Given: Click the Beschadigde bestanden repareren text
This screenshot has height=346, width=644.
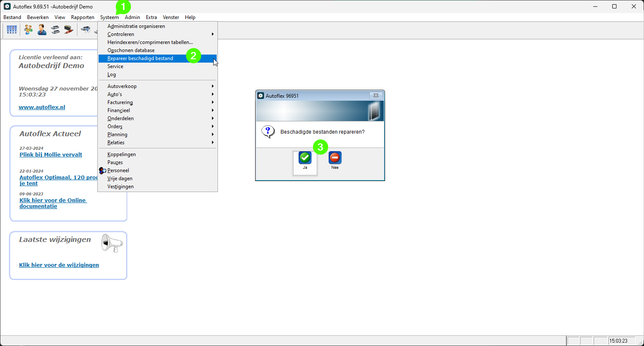Looking at the screenshot, I should point(322,132).
